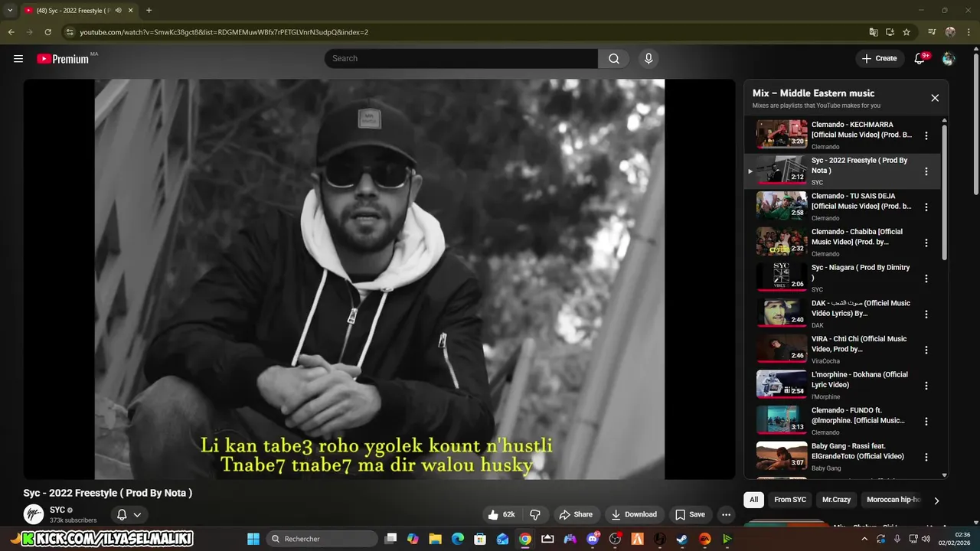Close the Mix playlist panel

pos(935,98)
